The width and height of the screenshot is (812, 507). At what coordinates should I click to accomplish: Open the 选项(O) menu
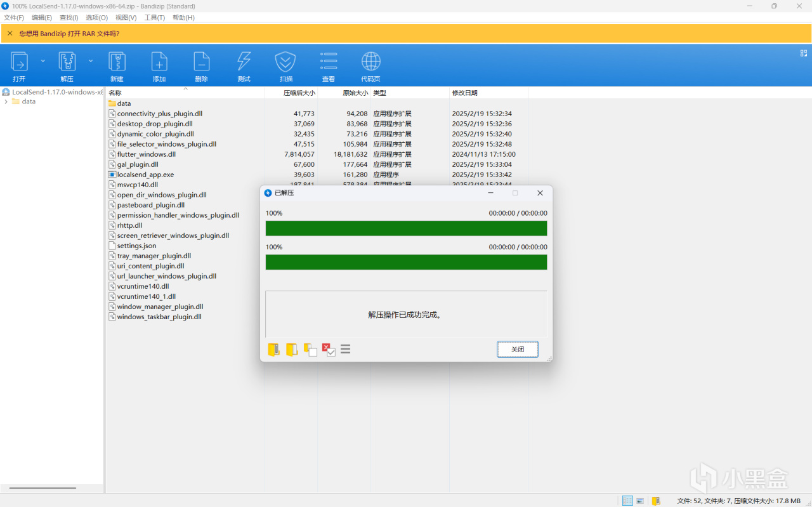tap(96, 18)
